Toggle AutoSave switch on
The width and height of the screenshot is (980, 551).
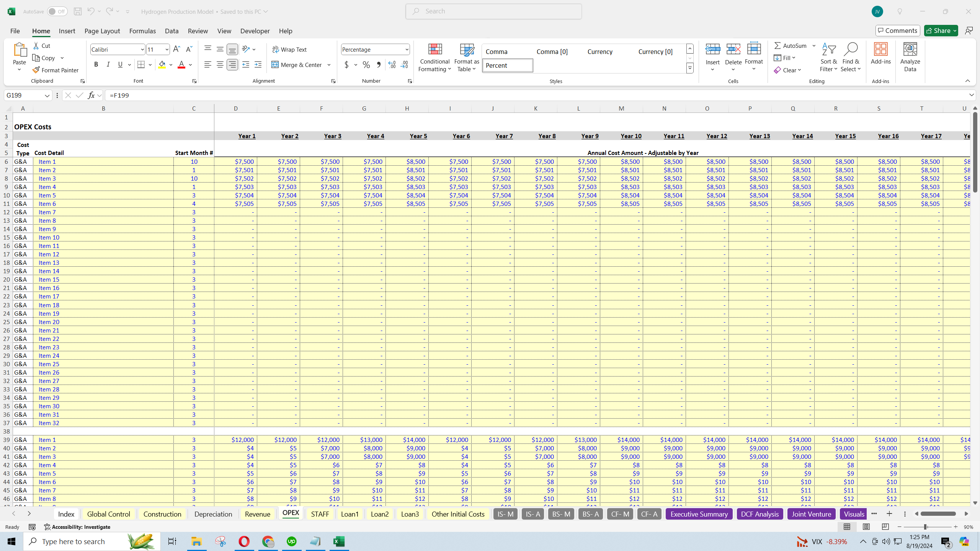coord(57,11)
